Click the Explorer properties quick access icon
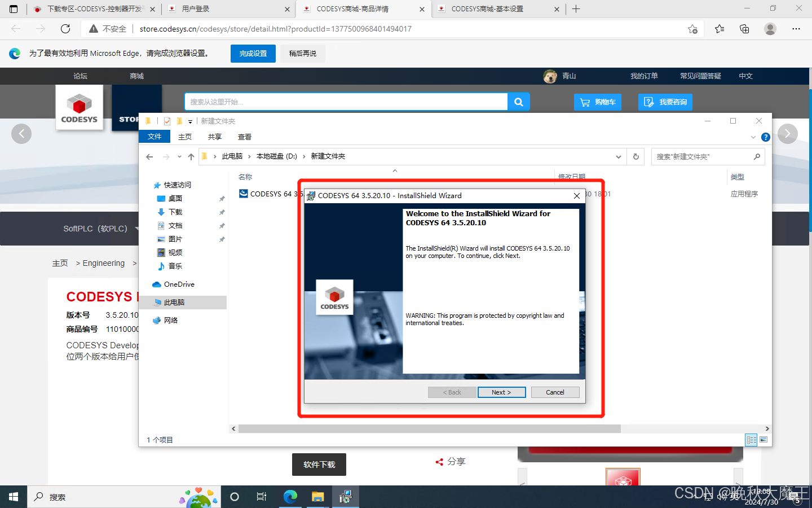812x508 pixels. click(167, 121)
